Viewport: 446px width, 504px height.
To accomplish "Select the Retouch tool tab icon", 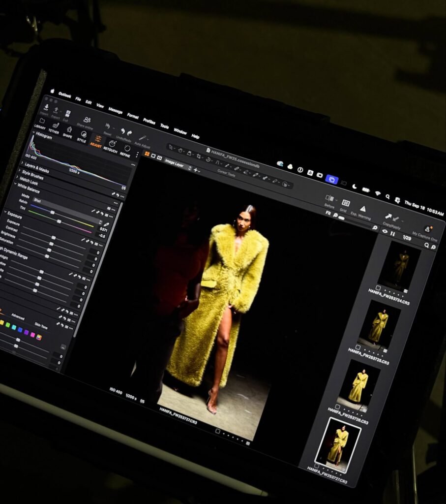I will [x=111, y=145].
